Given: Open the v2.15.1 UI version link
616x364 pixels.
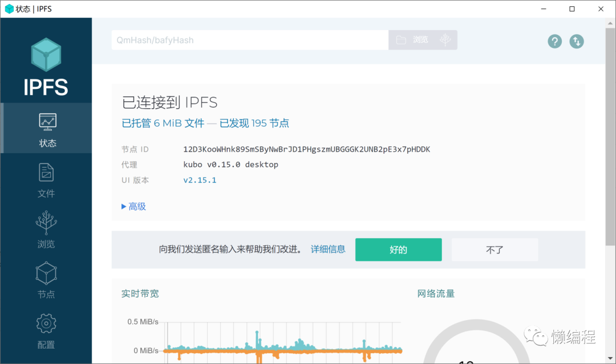Looking at the screenshot, I should pos(200,180).
